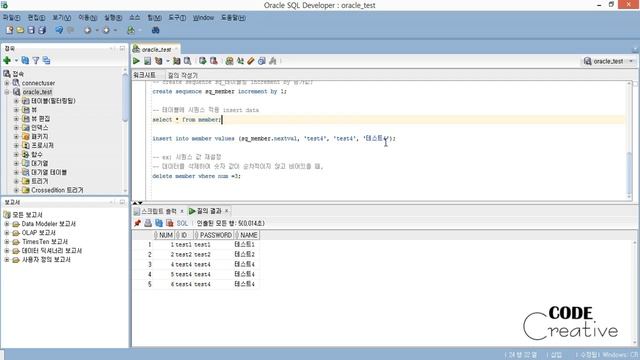Click the Save icon in main toolbar

[x=31, y=30]
